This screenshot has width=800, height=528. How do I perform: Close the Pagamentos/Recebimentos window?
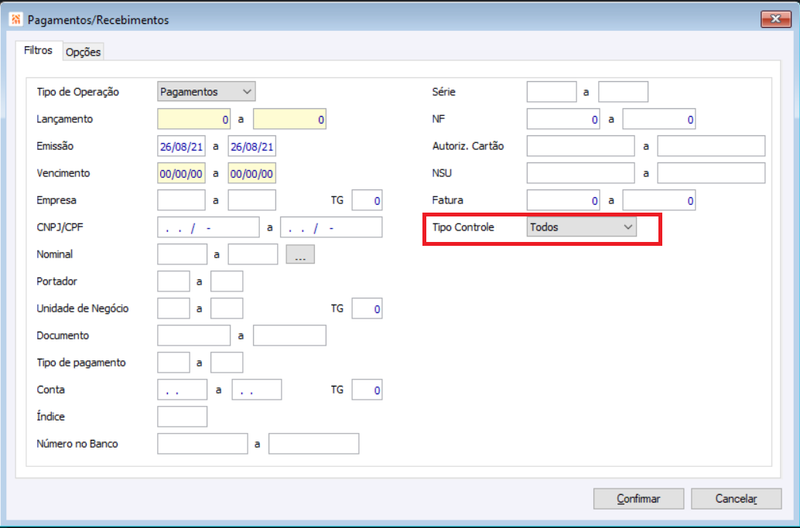[x=775, y=19]
